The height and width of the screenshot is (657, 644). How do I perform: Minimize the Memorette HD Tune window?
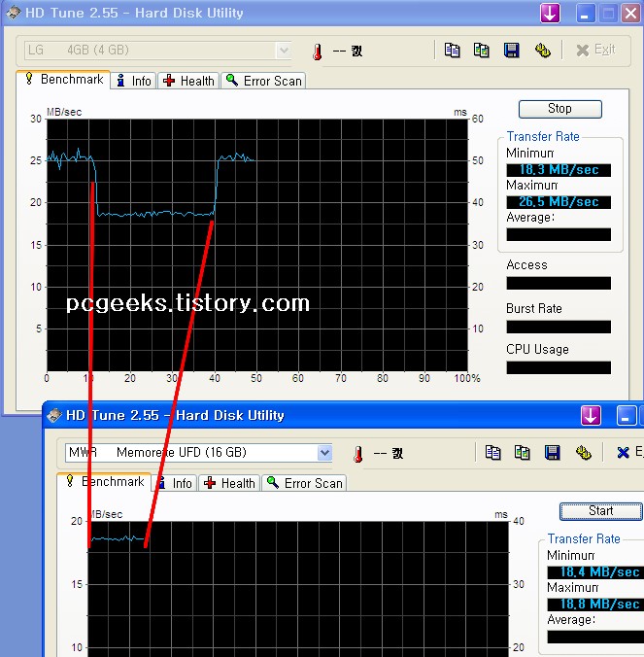[x=627, y=415]
